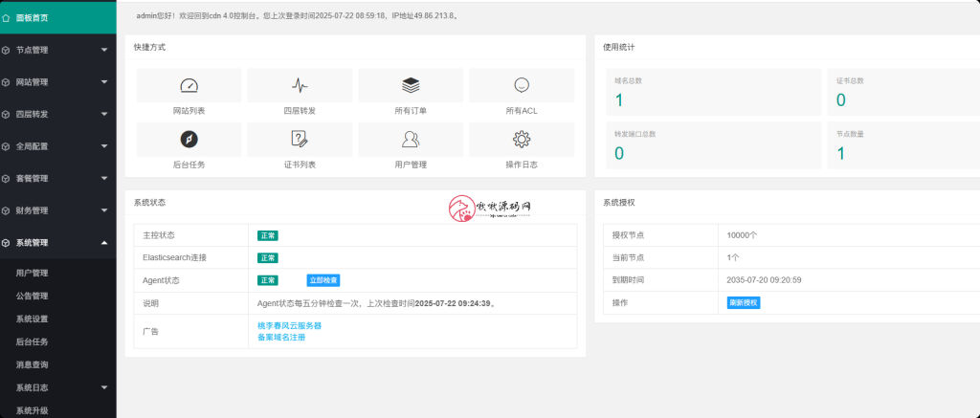Screen dimensions: 980x418
Task: Click the cube icon beside 财务管理
Action: pyautogui.click(x=6, y=210)
